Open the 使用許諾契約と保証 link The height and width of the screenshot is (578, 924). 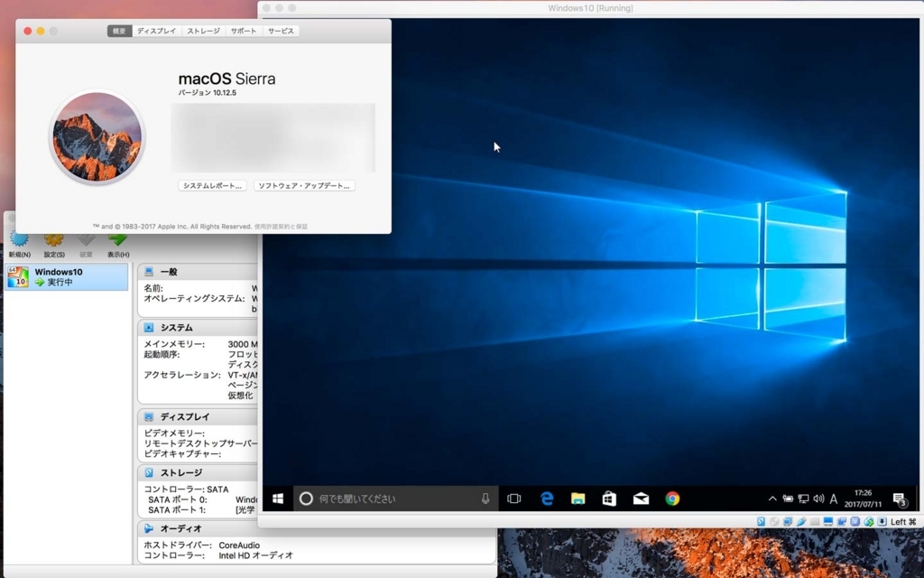coord(282,227)
